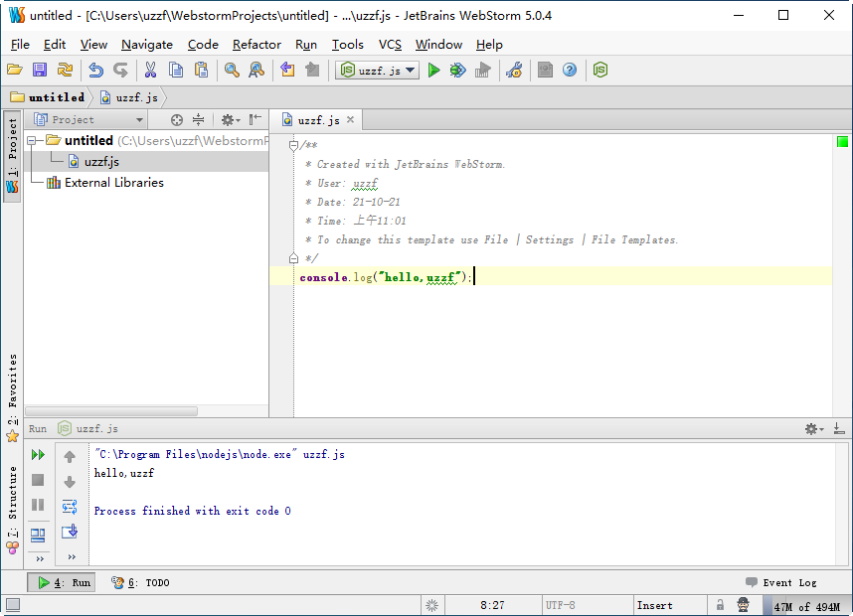Expand more actions below Run buttons
Screen dimensions: 853x616
[x=40, y=559]
